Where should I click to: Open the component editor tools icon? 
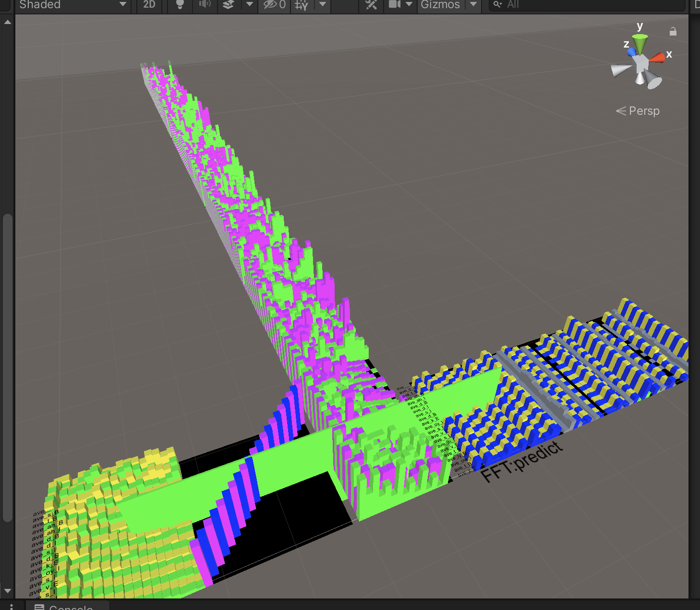(x=371, y=5)
